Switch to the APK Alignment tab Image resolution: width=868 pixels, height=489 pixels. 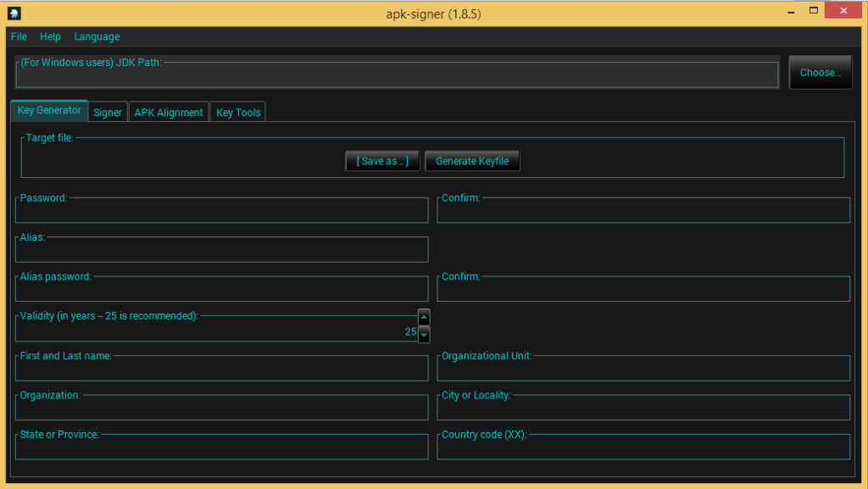point(169,112)
